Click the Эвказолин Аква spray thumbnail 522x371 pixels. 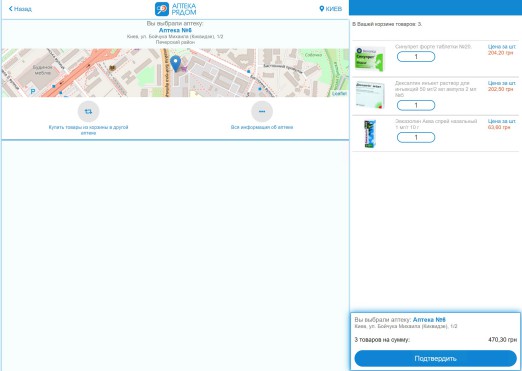coord(370,134)
